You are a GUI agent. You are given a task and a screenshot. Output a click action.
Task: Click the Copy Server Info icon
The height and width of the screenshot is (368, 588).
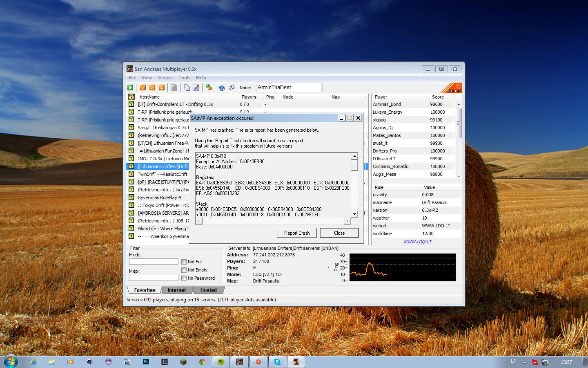[x=187, y=88]
